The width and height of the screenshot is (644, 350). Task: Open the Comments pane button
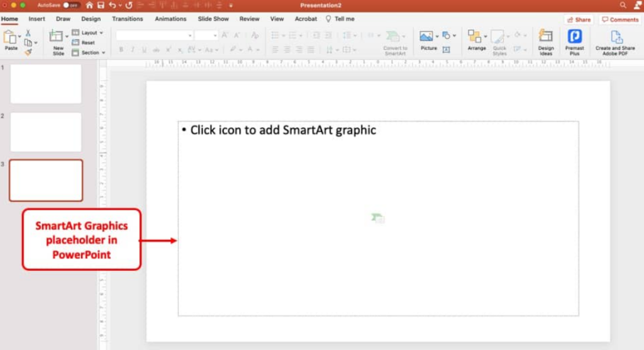620,20
